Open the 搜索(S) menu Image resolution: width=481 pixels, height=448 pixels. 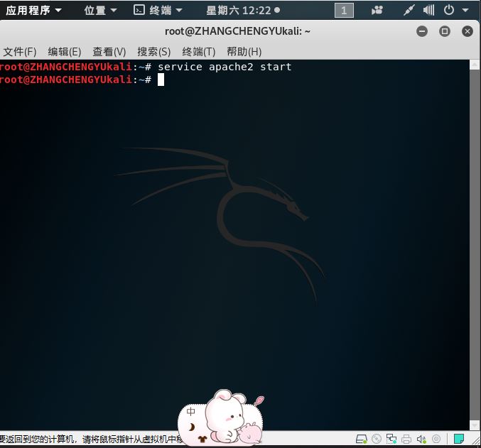tap(153, 52)
